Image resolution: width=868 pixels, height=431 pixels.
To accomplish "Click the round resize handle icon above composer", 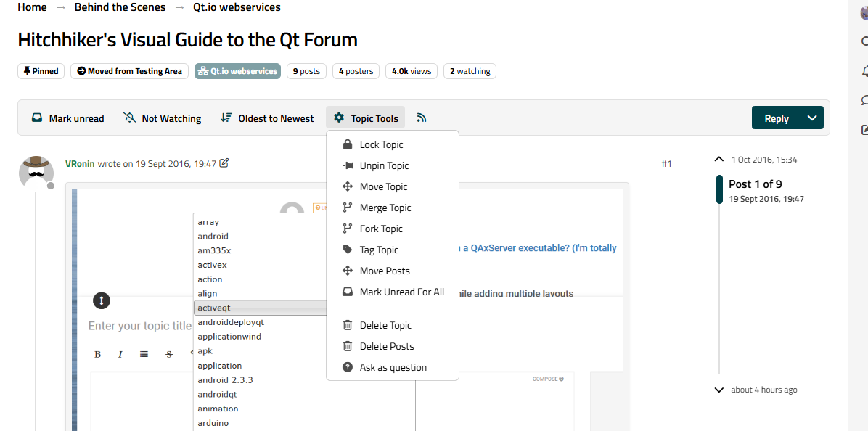I will click(x=102, y=300).
